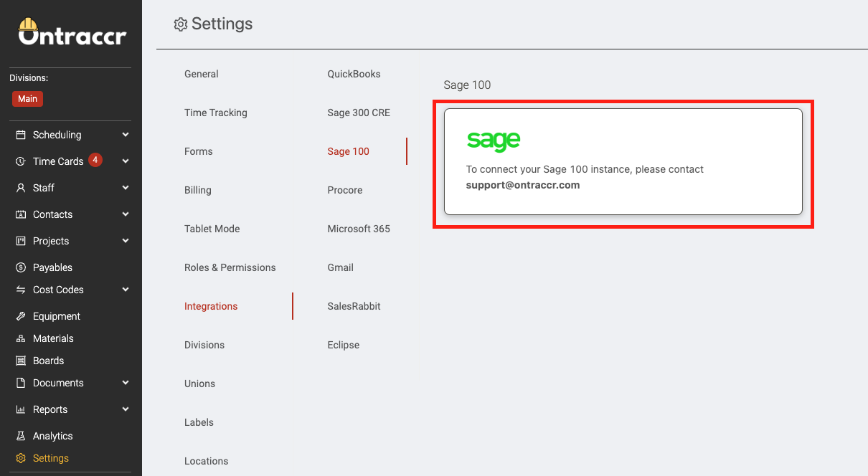Click the Scheduling calendar icon

(x=21, y=135)
